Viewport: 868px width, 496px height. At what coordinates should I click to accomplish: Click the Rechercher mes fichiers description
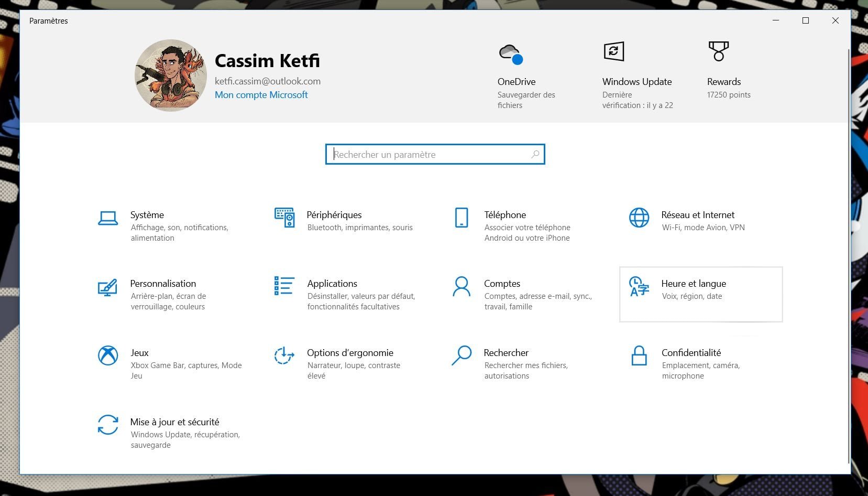click(526, 371)
